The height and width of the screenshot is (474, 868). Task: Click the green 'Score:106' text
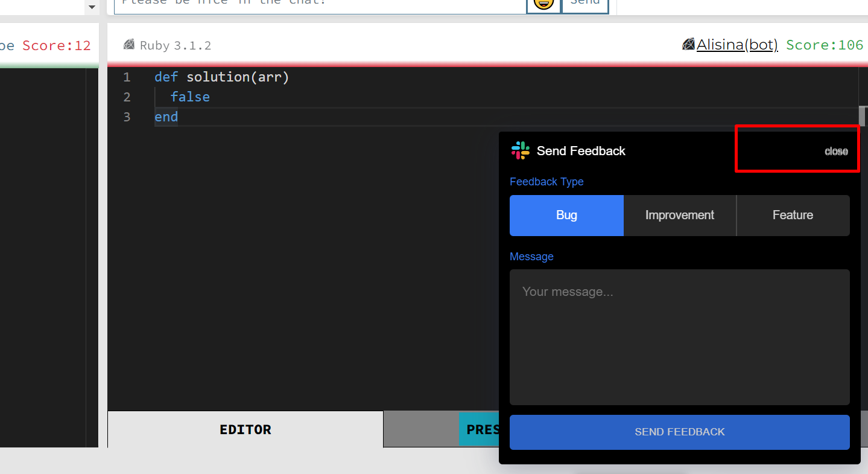[x=825, y=45]
